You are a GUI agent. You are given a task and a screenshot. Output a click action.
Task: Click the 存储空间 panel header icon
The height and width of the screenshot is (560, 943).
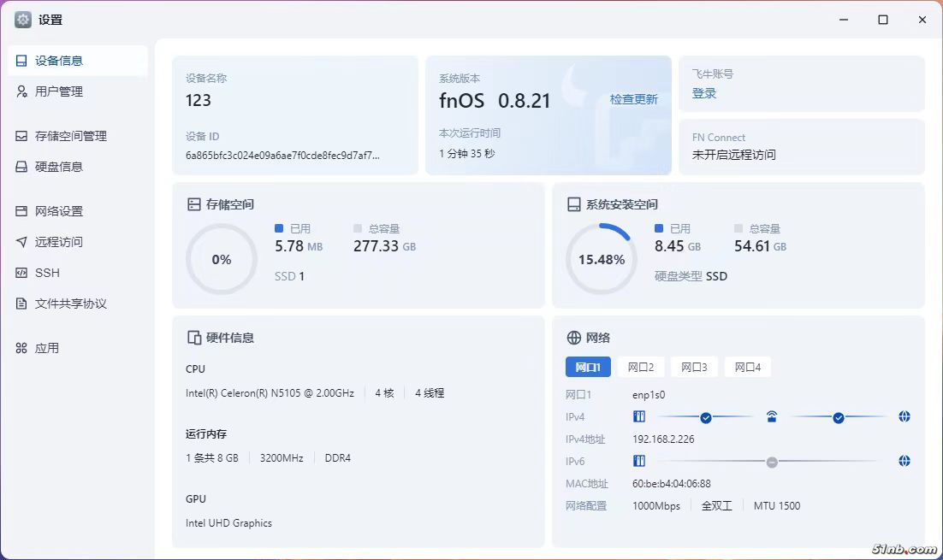[194, 205]
